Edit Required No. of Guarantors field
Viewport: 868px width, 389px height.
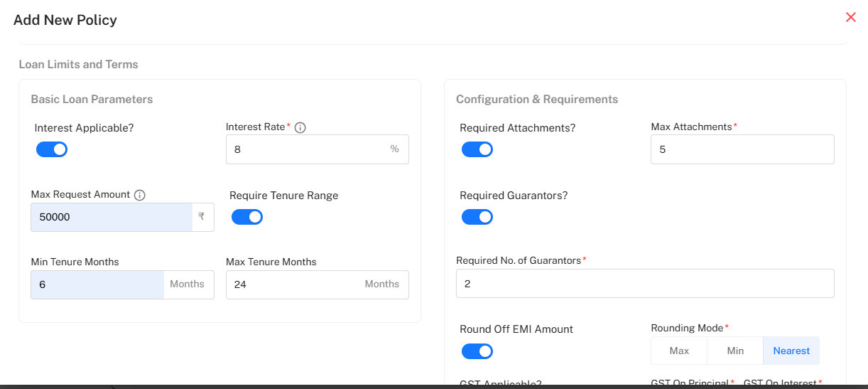point(645,284)
